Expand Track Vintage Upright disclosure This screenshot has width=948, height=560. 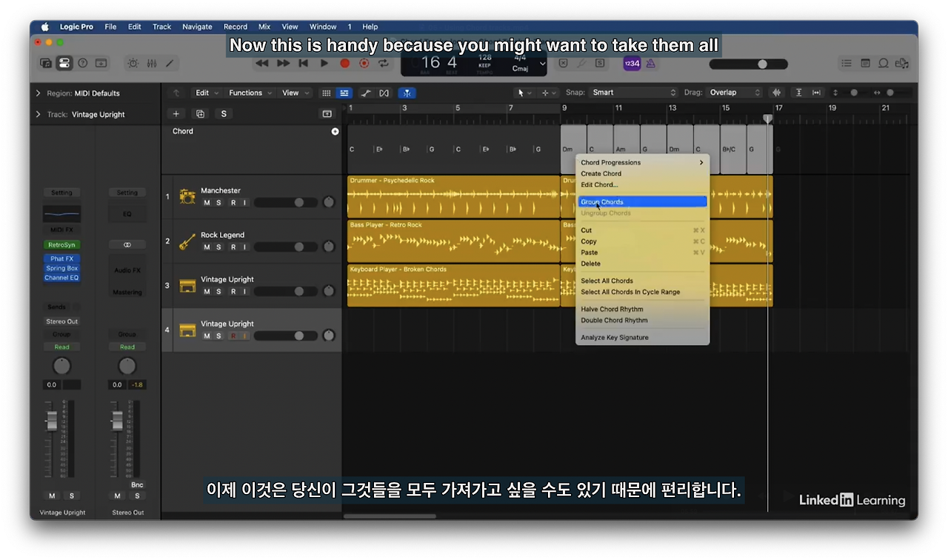pos(38,114)
